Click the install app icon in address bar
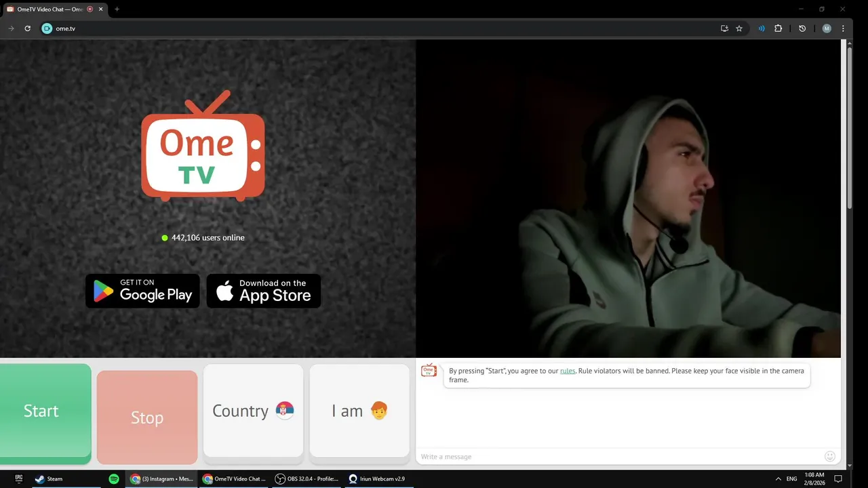This screenshot has width=868, height=488. pos(724,28)
